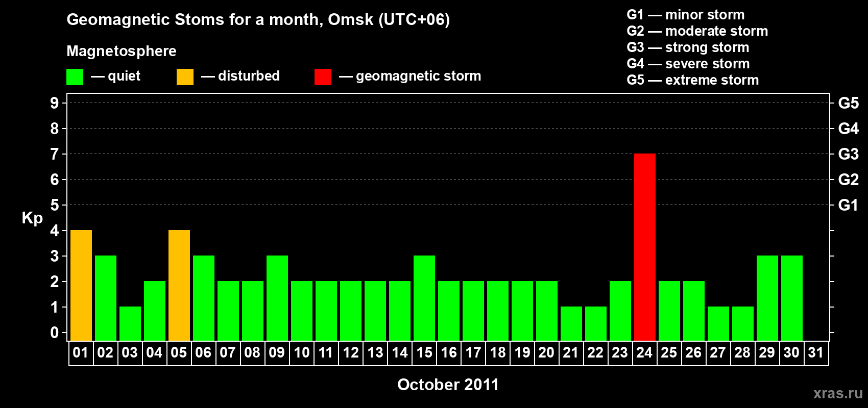Viewport: 868px width, 408px height.
Task: Click the green bar for day 12
Action: [351, 311]
